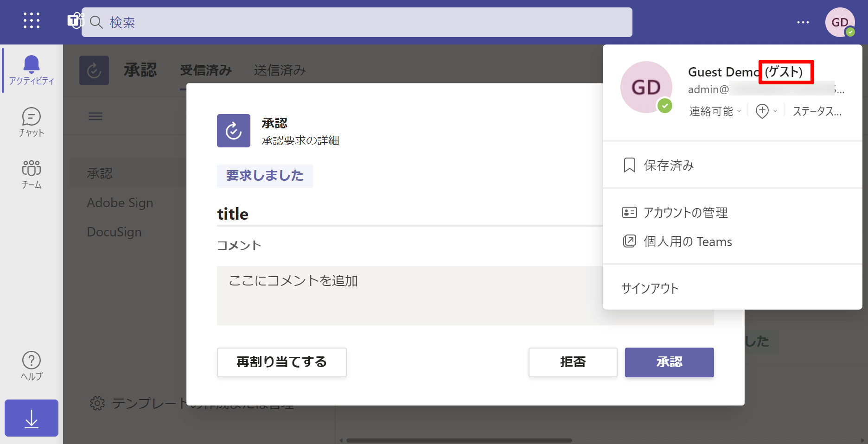This screenshot has width=868, height=444.
Task: Click the approval icon in the dialog
Action: (x=234, y=131)
